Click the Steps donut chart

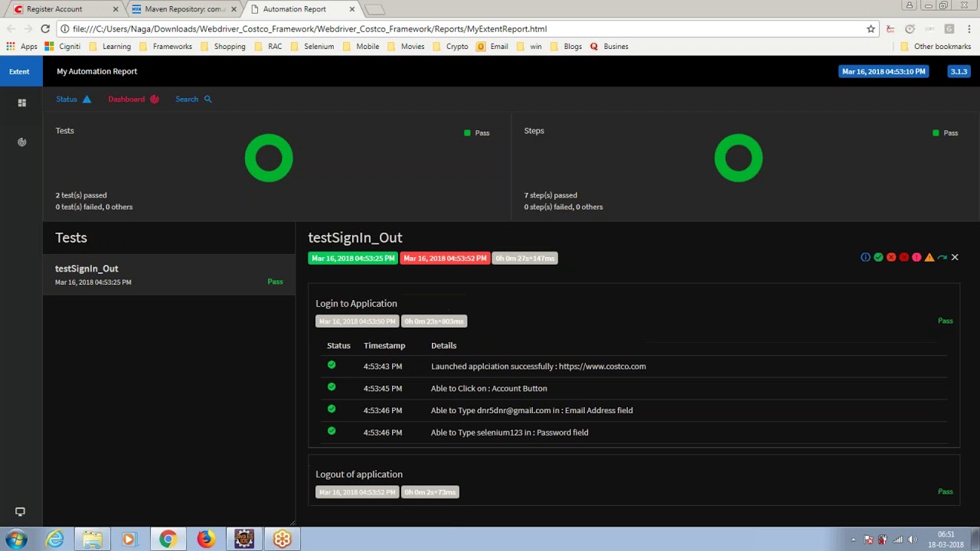(738, 158)
